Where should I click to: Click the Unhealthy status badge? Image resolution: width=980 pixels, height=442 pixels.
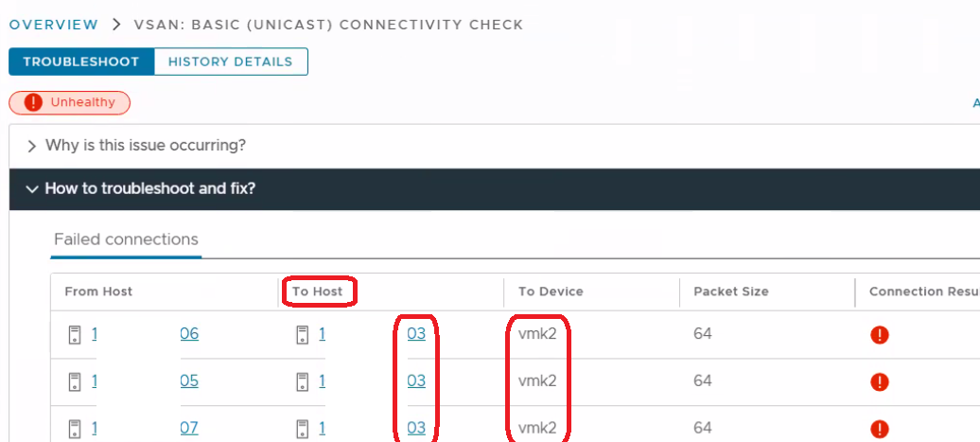coord(70,102)
